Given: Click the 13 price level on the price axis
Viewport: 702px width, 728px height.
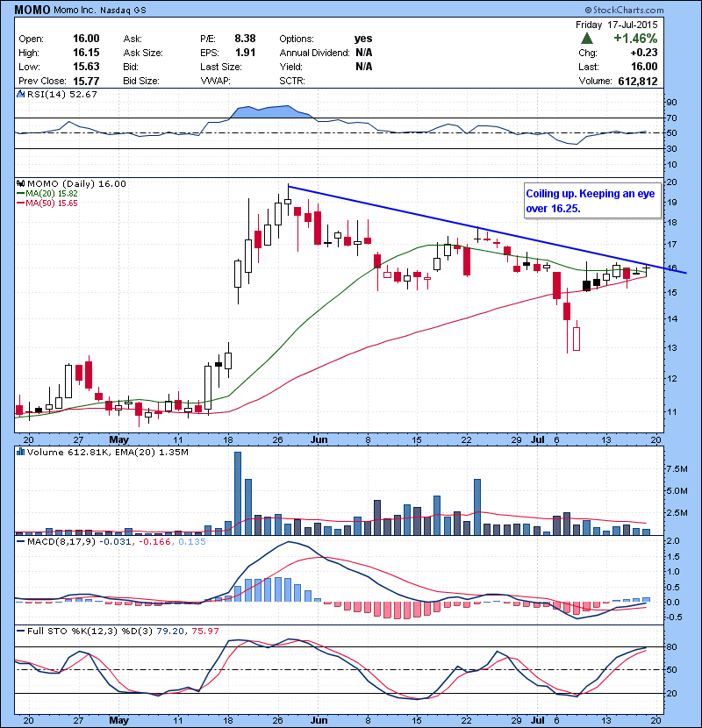Looking at the screenshot, I should coord(672,348).
